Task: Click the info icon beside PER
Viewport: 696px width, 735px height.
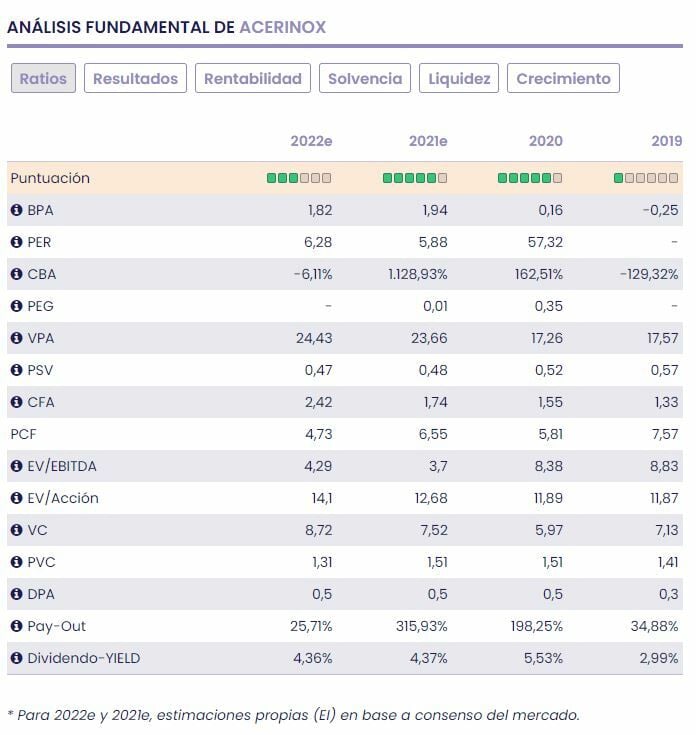Action: tap(16, 242)
